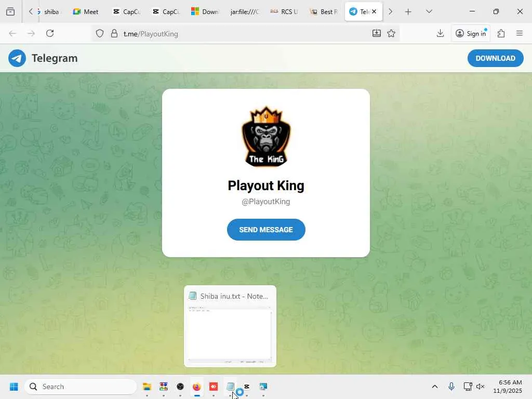This screenshot has height=399, width=532.
Task: View site security padlock info
Action: tap(114, 34)
